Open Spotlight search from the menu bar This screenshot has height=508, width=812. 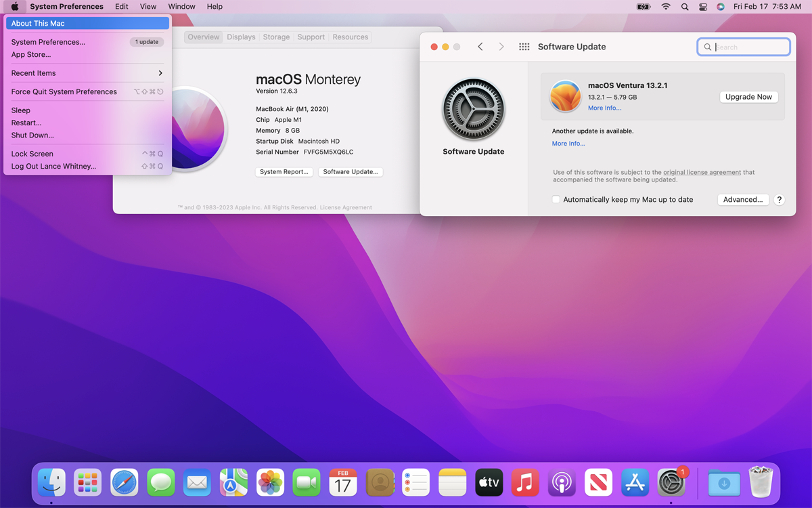pyautogui.click(x=685, y=6)
